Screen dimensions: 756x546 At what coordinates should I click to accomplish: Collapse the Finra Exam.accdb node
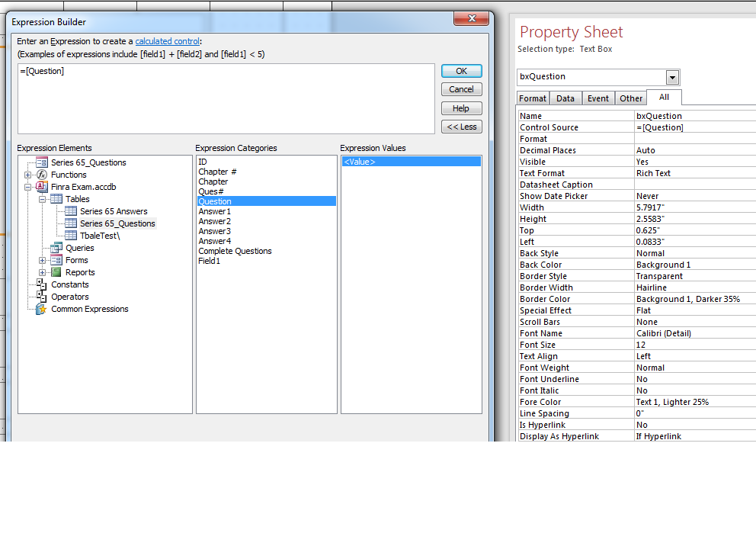coord(28,187)
